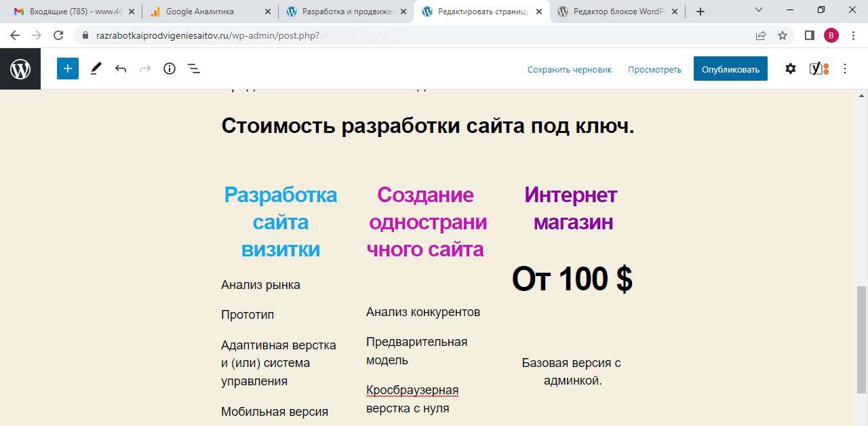Click the page vertical scrollbar thumb
The image size is (868, 426).
pos(861,339)
